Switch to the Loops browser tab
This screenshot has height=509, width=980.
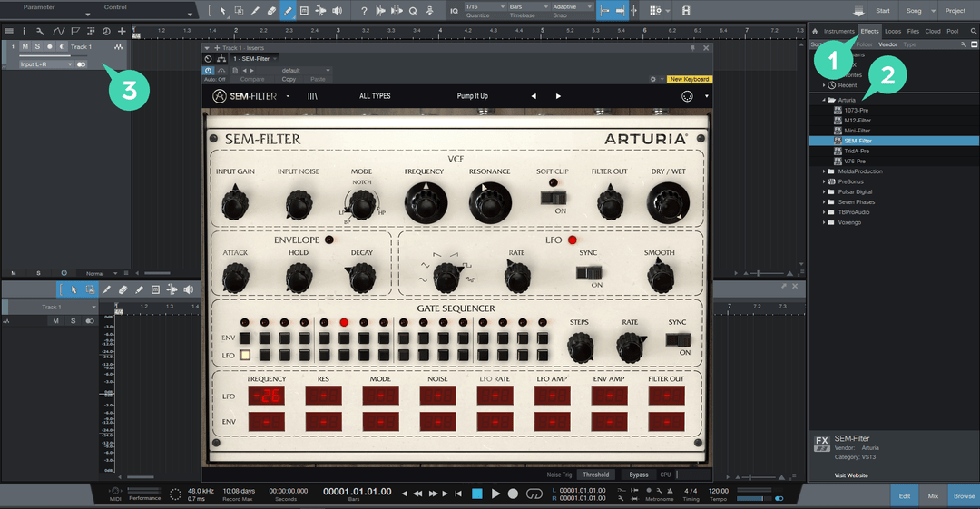point(893,31)
